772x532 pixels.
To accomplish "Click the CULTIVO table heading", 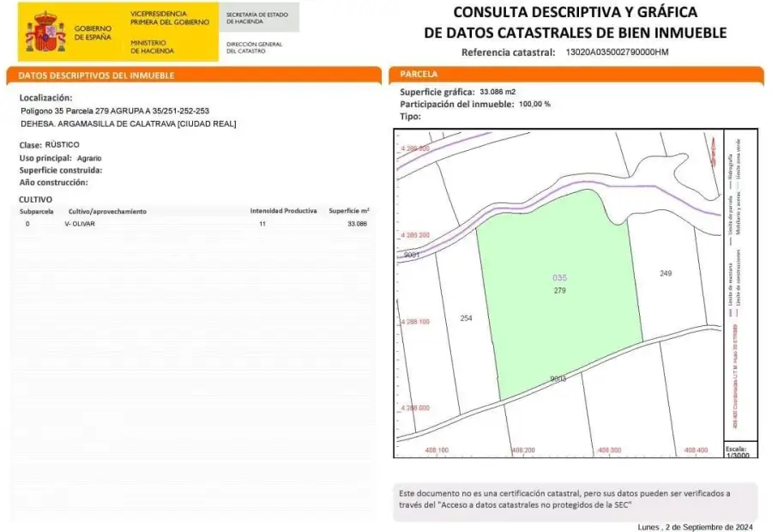I will (35, 199).
